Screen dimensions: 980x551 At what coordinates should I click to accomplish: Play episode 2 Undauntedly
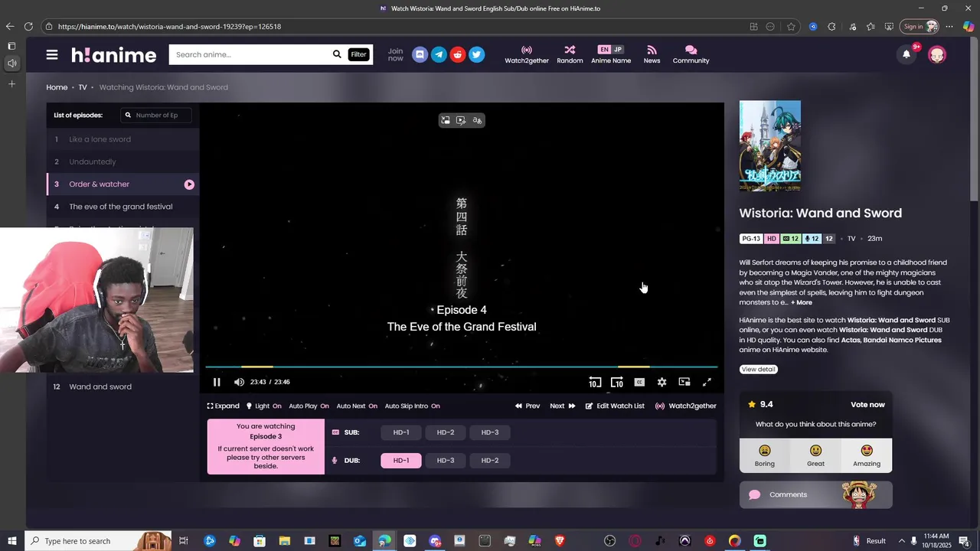pos(122,162)
